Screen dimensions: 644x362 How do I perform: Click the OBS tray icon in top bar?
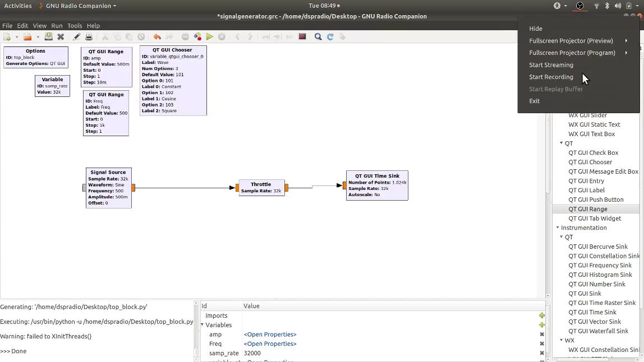tap(580, 6)
